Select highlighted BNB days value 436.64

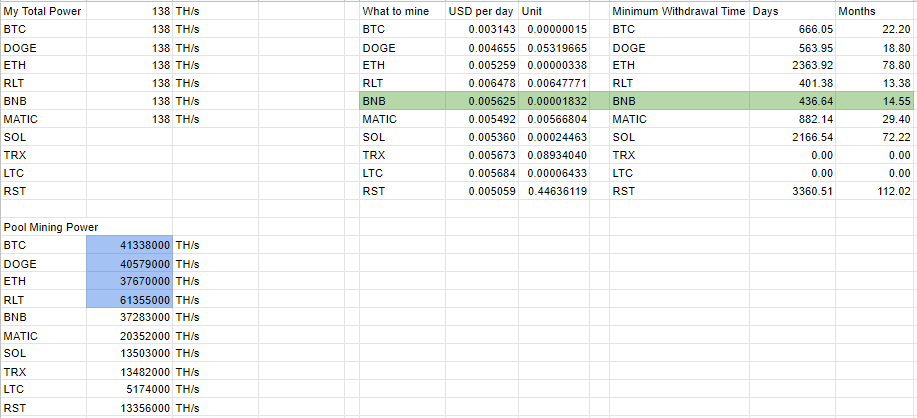(792, 101)
